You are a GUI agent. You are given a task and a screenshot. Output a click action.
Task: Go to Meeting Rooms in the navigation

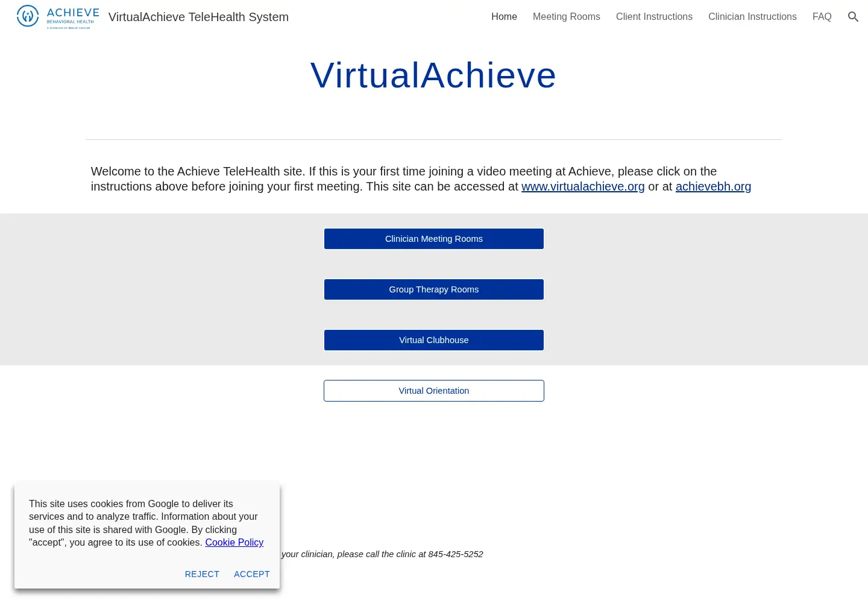(567, 17)
